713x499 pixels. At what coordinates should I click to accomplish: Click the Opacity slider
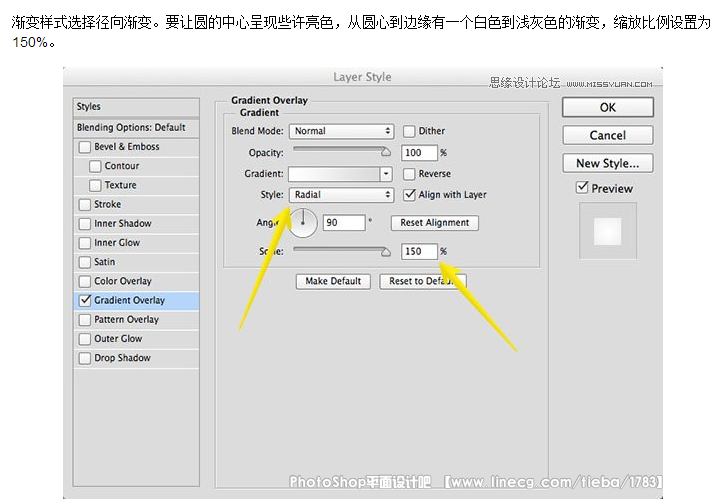pos(340,153)
